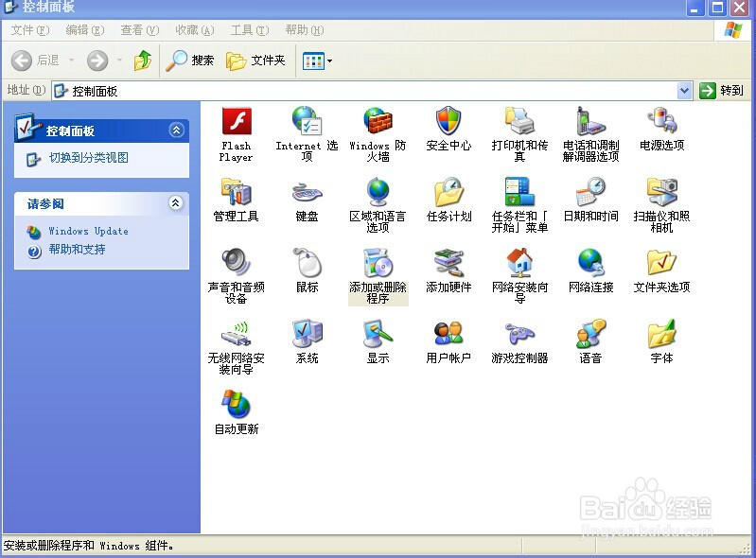Open 显示 display icon
Viewport: 756px width, 558px height.
(x=378, y=334)
